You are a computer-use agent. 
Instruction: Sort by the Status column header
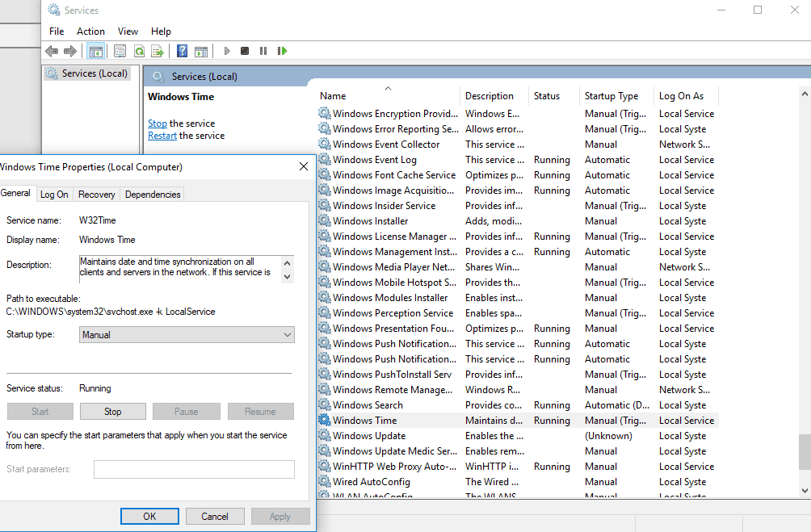tap(553, 95)
